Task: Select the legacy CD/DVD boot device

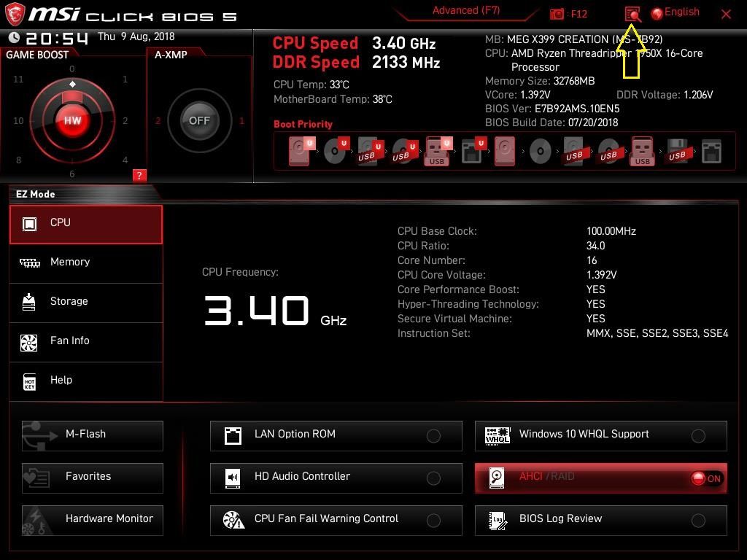Action: click(540, 152)
